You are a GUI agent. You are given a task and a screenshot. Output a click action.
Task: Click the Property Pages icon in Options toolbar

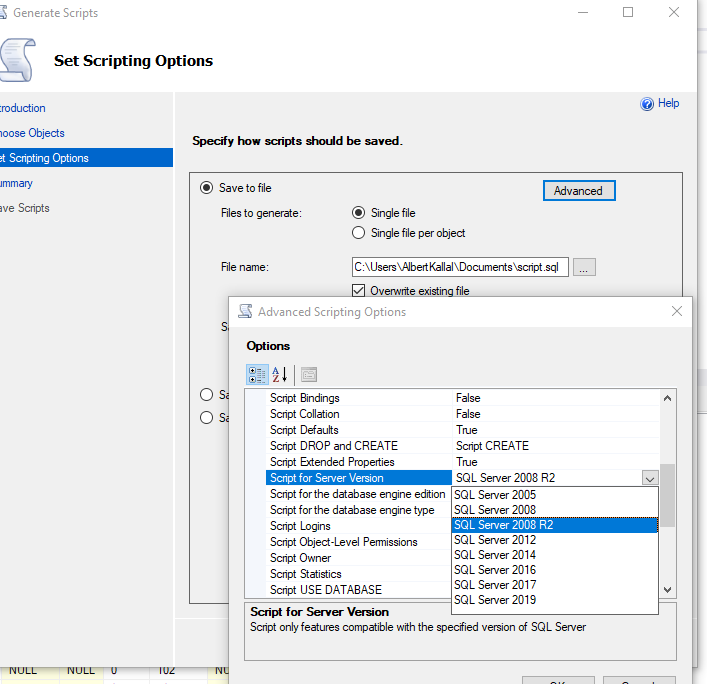pos(309,375)
